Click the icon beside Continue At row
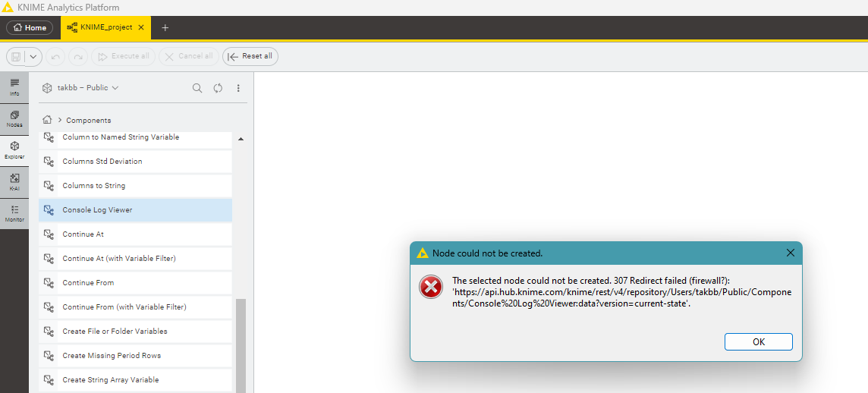Image resolution: width=868 pixels, height=393 pixels. click(49, 234)
